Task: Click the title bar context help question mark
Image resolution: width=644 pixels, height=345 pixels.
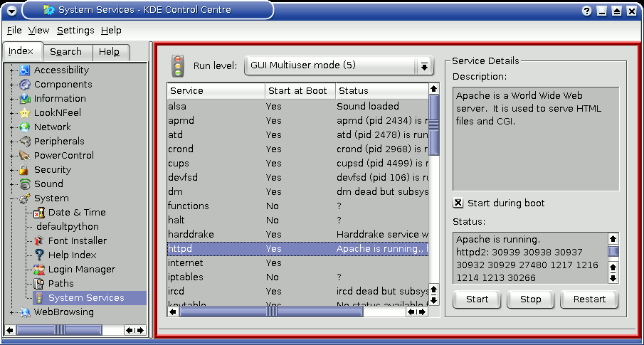Action: [x=587, y=11]
